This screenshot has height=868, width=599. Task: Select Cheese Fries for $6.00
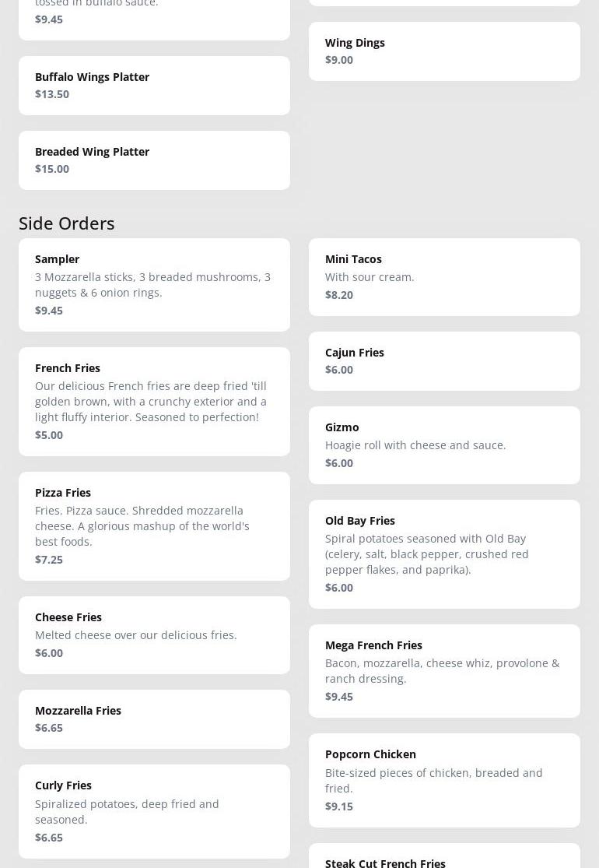point(154,635)
